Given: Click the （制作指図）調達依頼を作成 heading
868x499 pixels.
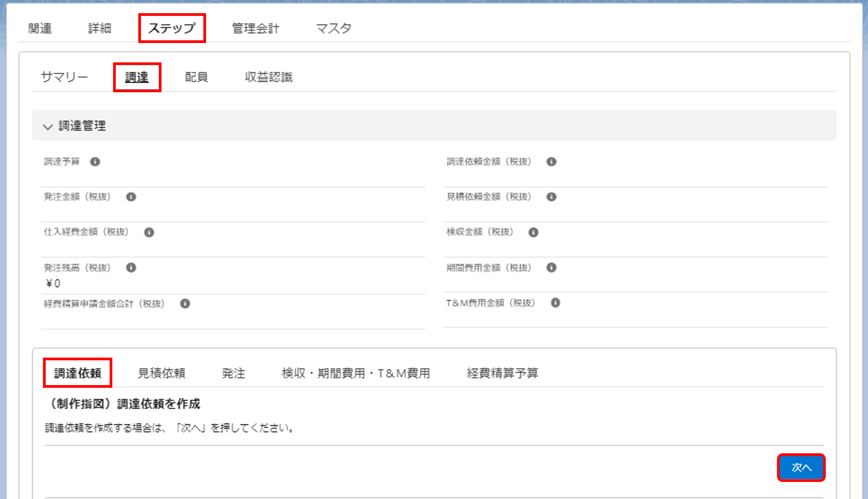Looking at the screenshot, I should point(124,404).
